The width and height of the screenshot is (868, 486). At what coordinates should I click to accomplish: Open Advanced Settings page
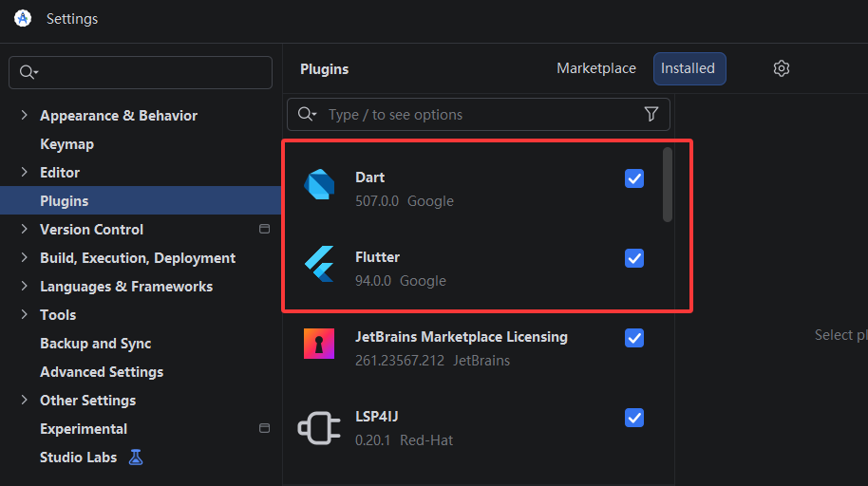point(102,371)
